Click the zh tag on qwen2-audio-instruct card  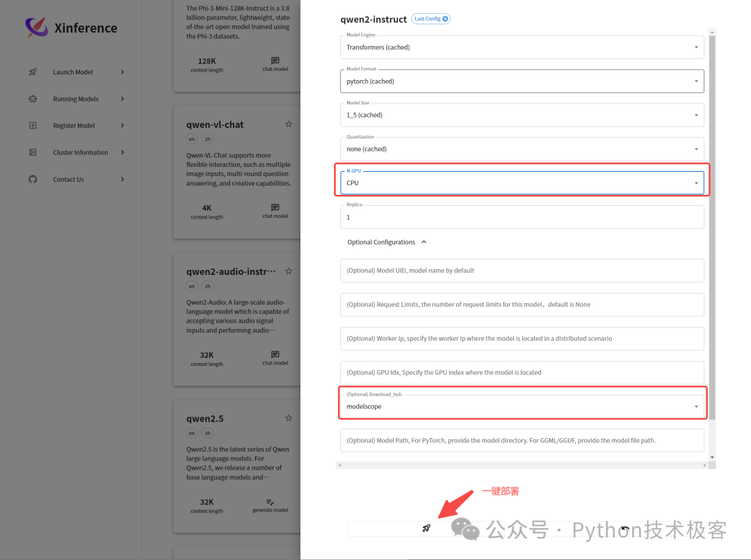pyautogui.click(x=207, y=286)
